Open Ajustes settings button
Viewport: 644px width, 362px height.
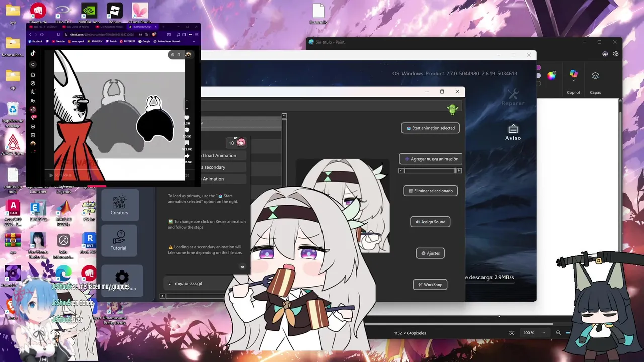tap(430, 253)
